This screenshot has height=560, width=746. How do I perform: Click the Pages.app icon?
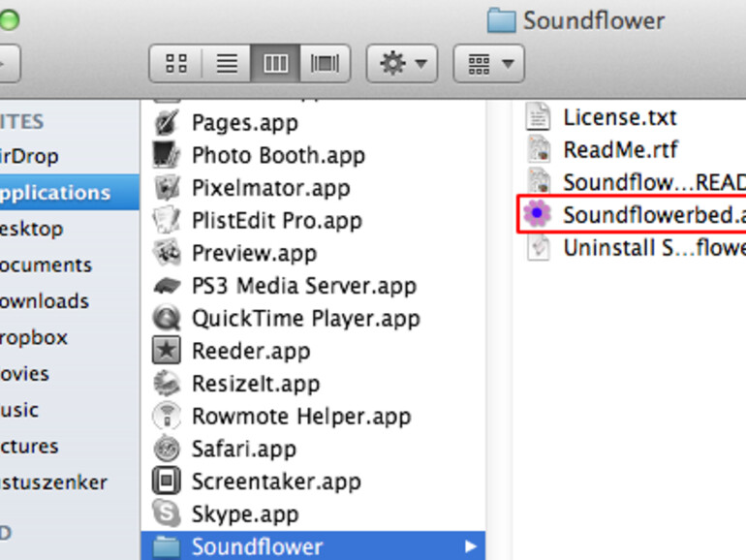(168, 123)
